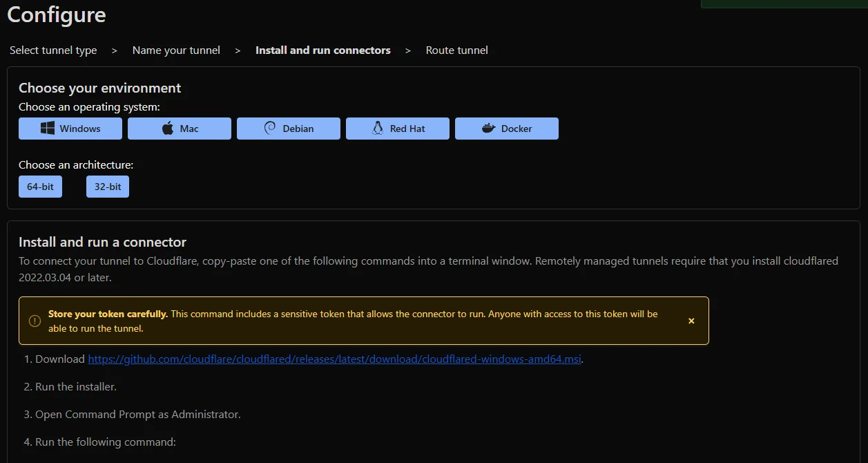Click the Install and run a connector heading
The height and width of the screenshot is (463, 868).
[x=102, y=242]
